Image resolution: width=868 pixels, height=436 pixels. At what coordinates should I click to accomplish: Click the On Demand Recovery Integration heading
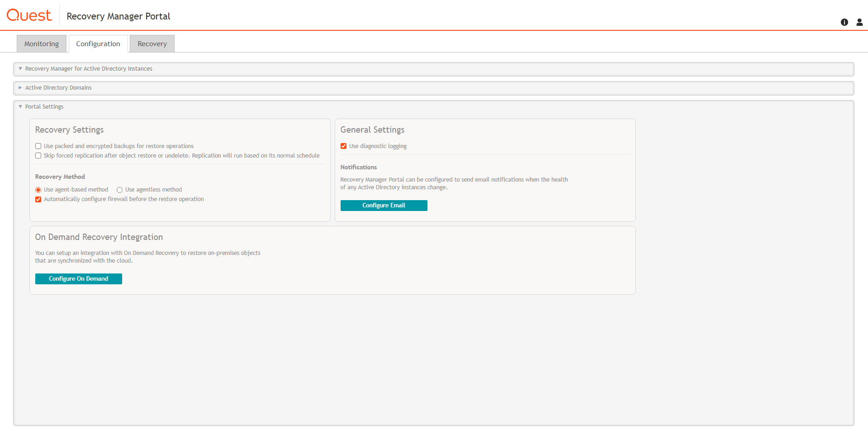coord(99,237)
